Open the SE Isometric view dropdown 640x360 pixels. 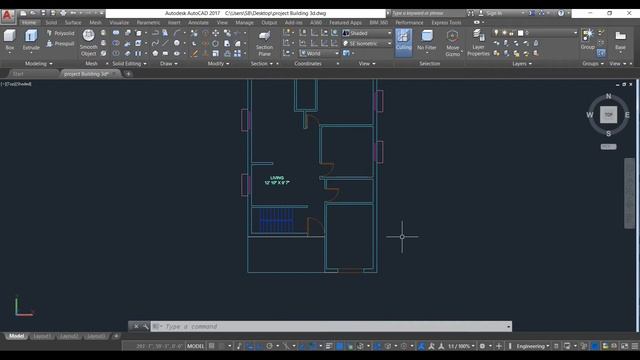click(x=367, y=43)
